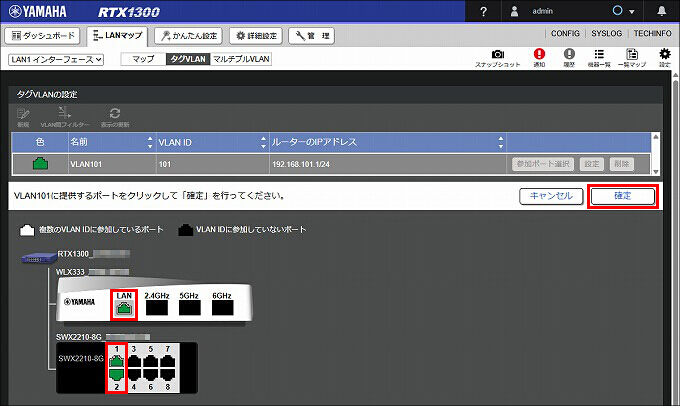Viewport: 680px width, 406px height.
Task: Toggle SWX2210-8G port 4
Action: (x=134, y=374)
